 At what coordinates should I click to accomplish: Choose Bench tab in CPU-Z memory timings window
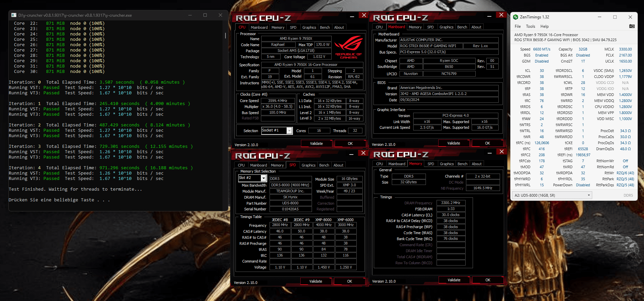click(x=462, y=164)
